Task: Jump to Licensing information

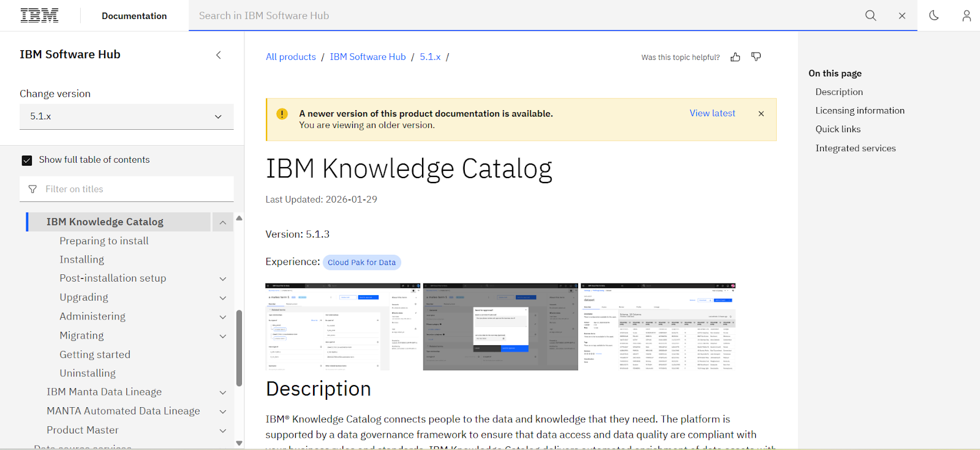Action: coord(860,111)
